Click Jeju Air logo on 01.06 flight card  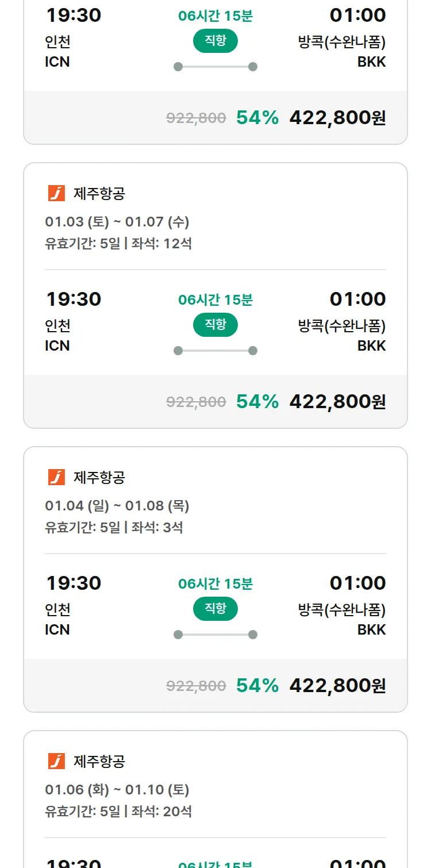(x=56, y=761)
